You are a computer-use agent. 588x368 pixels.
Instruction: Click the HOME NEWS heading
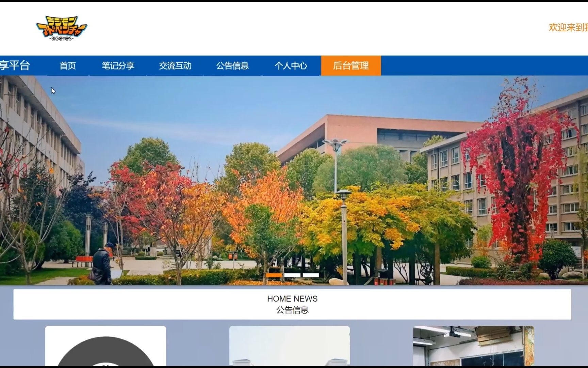pos(292,299)
